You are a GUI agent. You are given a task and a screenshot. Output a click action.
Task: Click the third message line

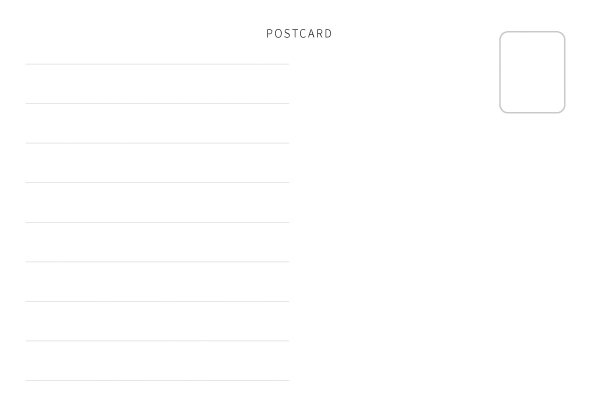click(x=157, y=143)
